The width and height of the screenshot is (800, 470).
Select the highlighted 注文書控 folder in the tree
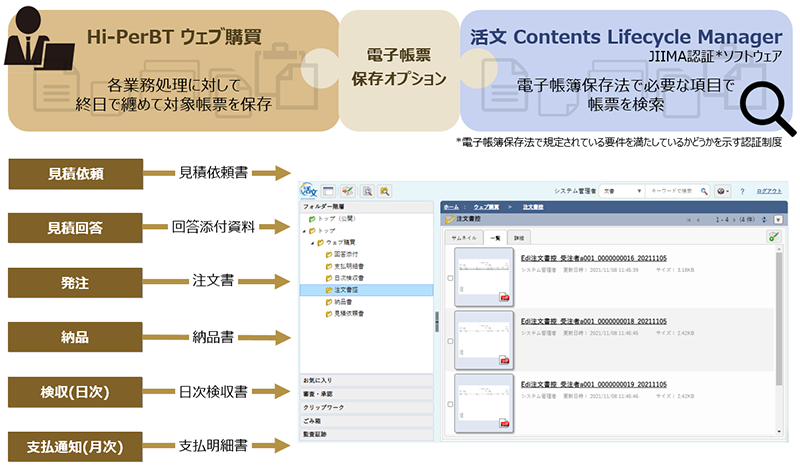click(x=366, y=290)
